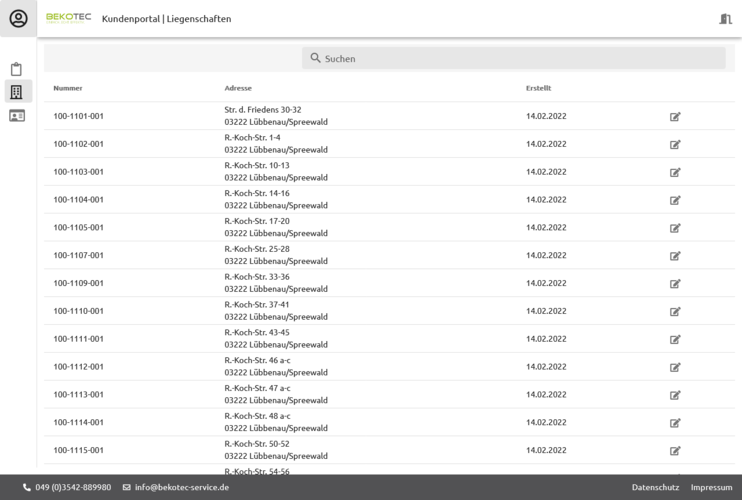
Task: Open the Impressum footer link
Action: [711, 488]
